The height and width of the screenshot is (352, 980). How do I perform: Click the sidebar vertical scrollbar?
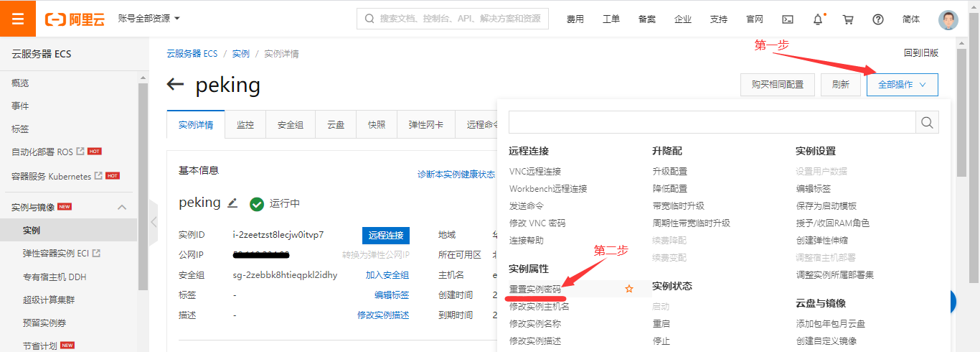point(143,185)
